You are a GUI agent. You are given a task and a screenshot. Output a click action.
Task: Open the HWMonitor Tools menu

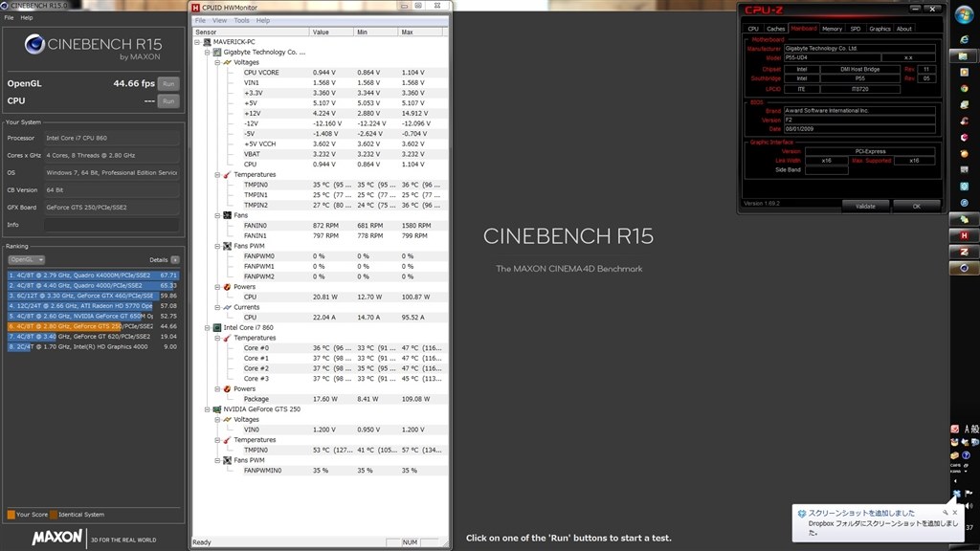coord(241,21)
